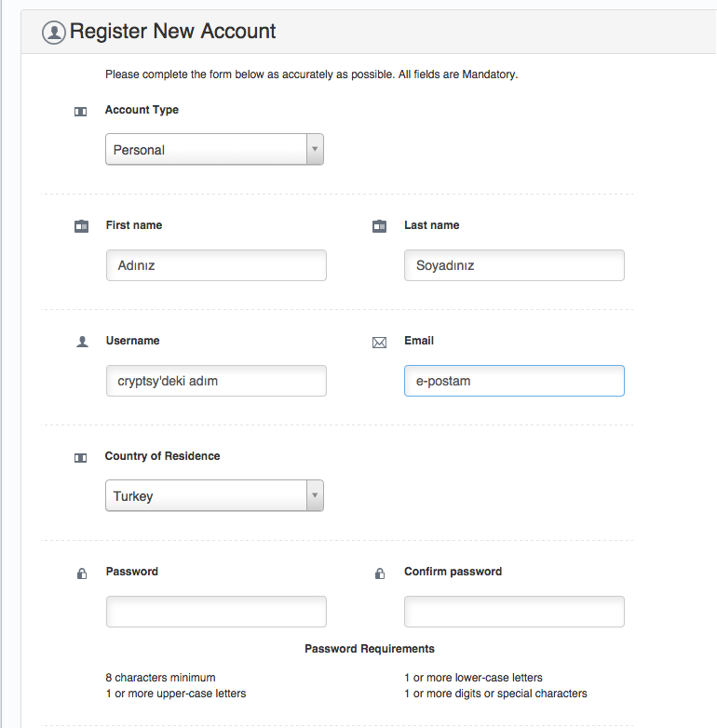The height and width of the screenshot is (728, 717).
Task: Click the arrow on the Country selector
Action: click(315, 496)
